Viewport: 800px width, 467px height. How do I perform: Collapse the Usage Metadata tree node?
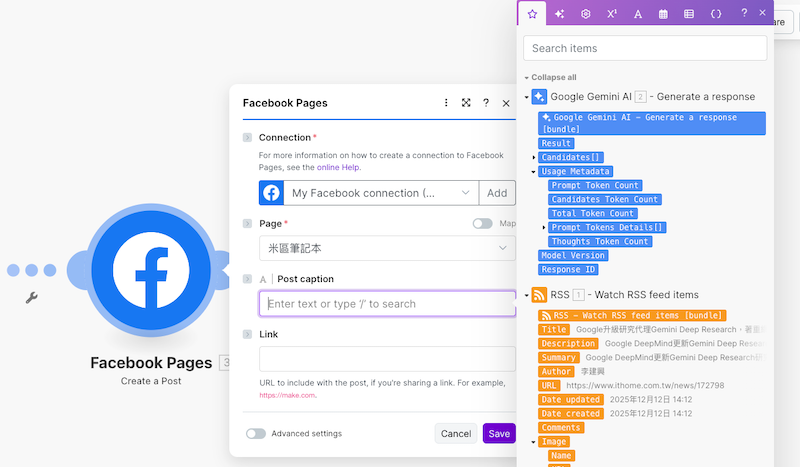click(x=534, y=171)
